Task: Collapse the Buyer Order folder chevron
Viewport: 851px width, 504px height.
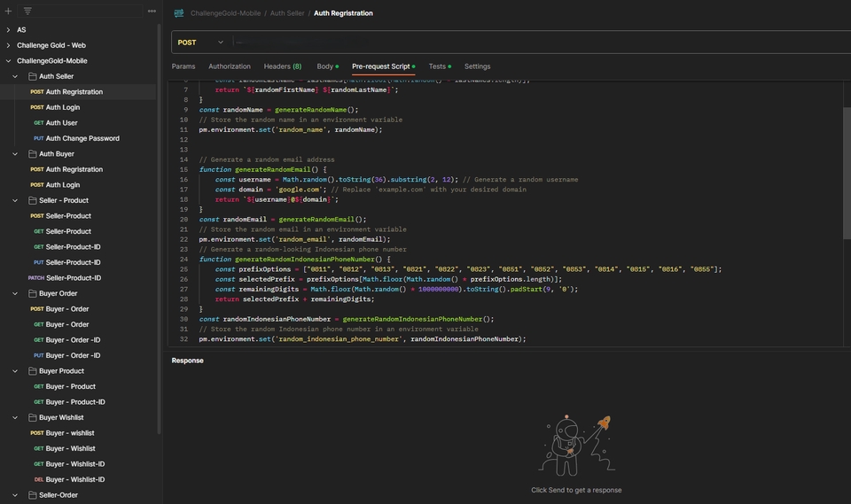Action: pos(15,293)
